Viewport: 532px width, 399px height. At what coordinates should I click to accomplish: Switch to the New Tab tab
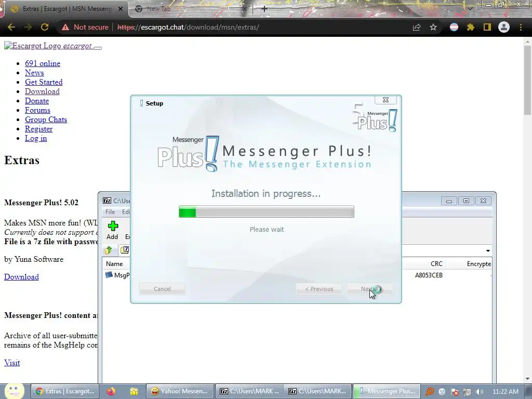tap(190, 9)
